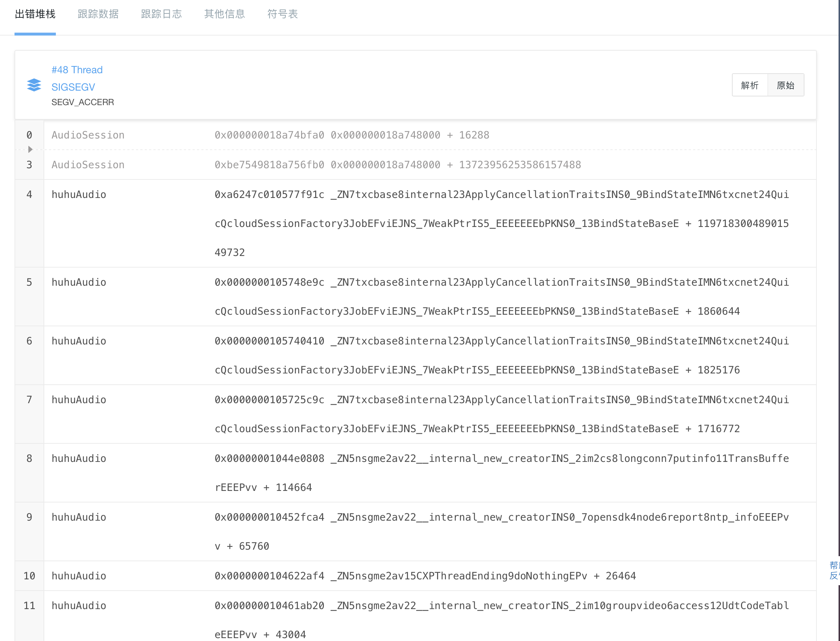Viewport: 840px width, 641px height.
Task: Open the 其他信息 tab
Action: 225,14
